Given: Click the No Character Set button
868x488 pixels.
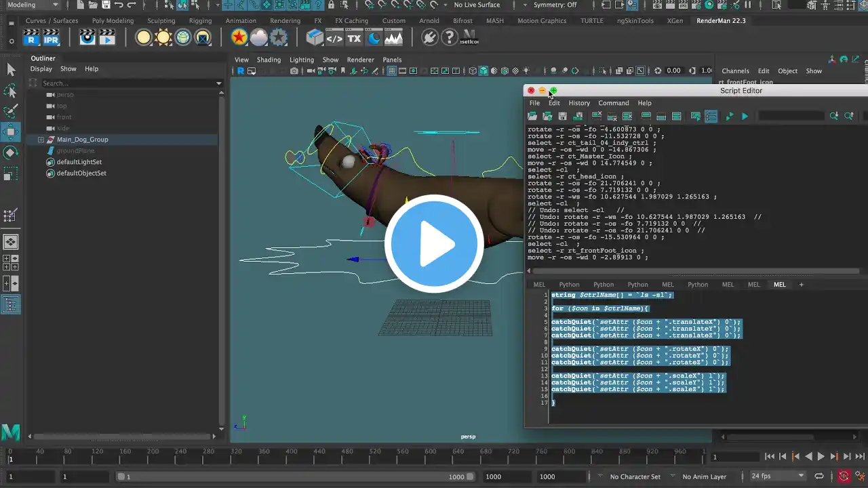Looking at the screenshot, I should (x=635, y=476).
